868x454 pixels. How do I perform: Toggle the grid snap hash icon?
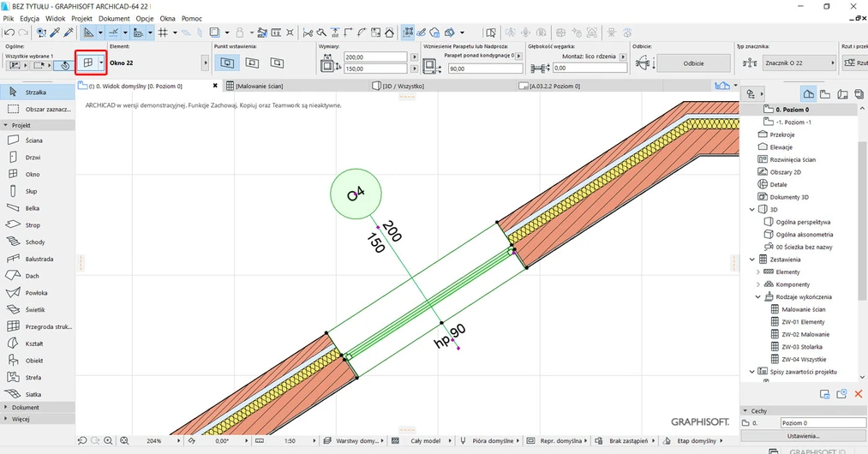tap(163, 33)
